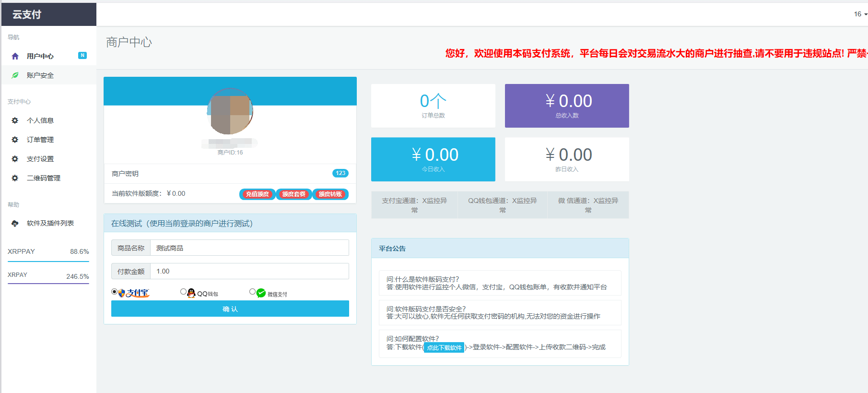Viewport: 868px width, 393px height.
Task: Click the 问:什么是软件版码支付 announcement
Action: (500, 283)
